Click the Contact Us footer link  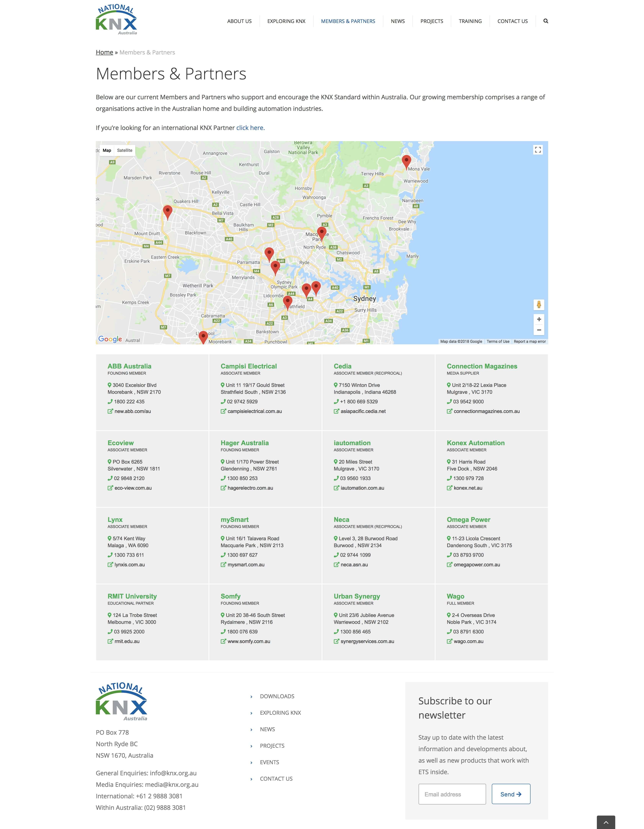(x=276, y=779)
